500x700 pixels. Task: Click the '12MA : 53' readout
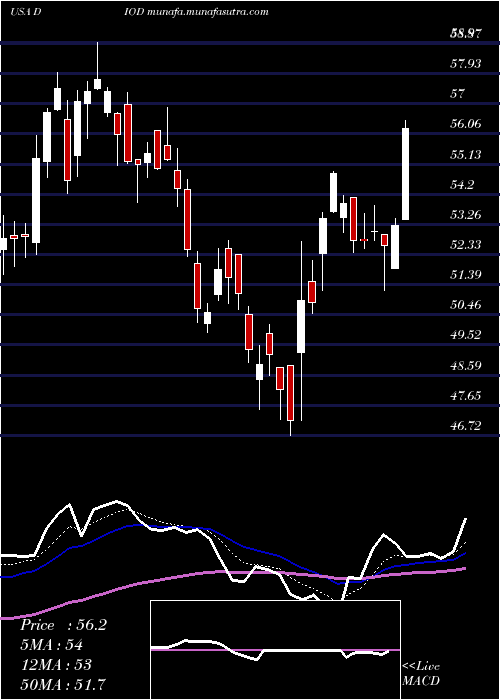(x=56, y=665)
